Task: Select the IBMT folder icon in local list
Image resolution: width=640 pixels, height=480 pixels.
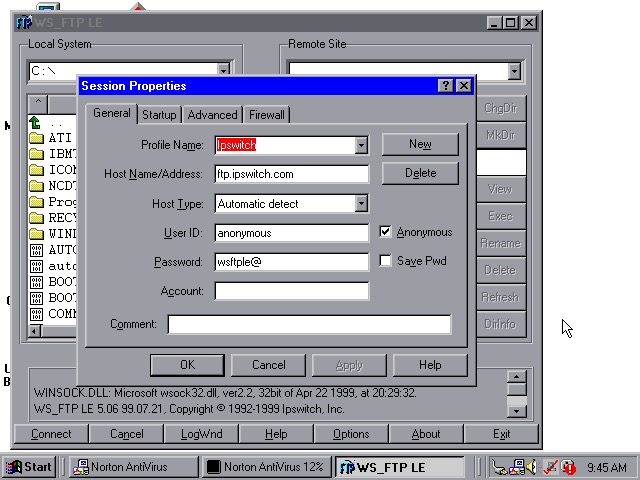Action: pyautogui.click(x=36, y=153)
